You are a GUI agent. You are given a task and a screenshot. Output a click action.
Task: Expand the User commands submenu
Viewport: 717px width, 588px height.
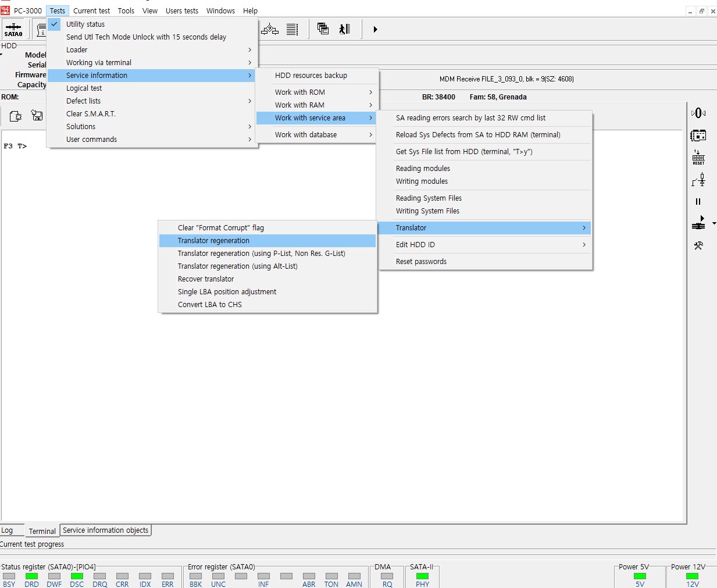click(152, 139)
